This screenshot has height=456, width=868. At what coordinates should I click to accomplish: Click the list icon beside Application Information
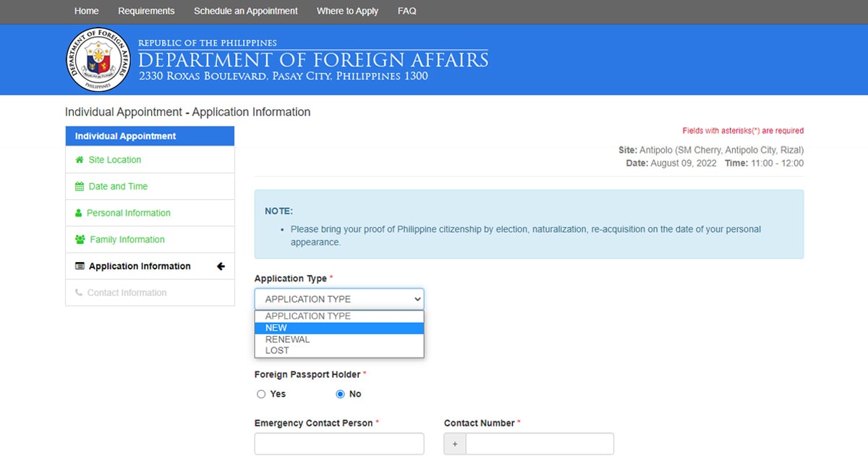pos(80,266)
